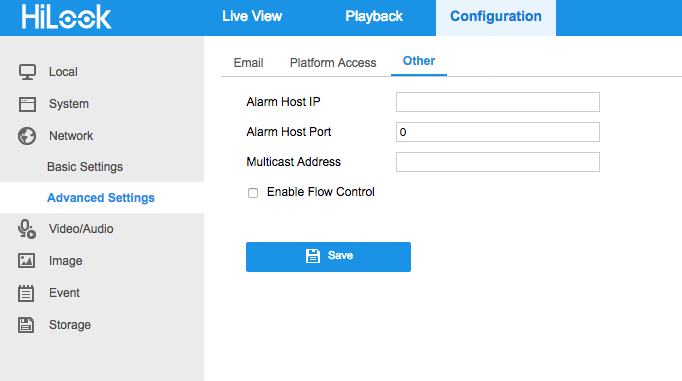Screen dimensions: 682x381
Task: Click the Network globe icon
Action: click(x=27, y=136)
